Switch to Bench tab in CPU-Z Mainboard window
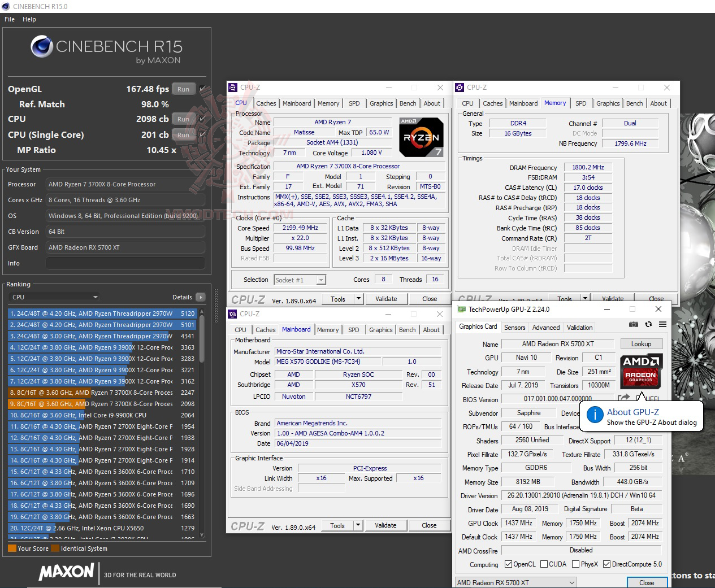715x588 pixels. coord(408,330)
